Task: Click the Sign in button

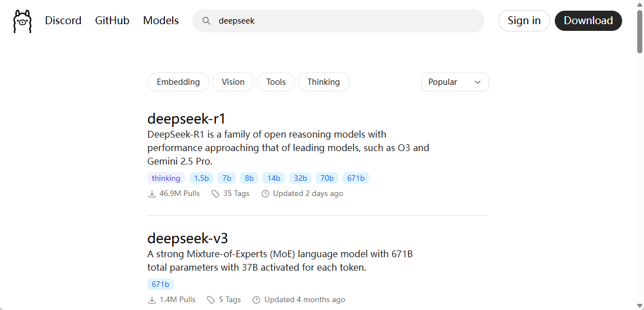Action: coord(524,21)
